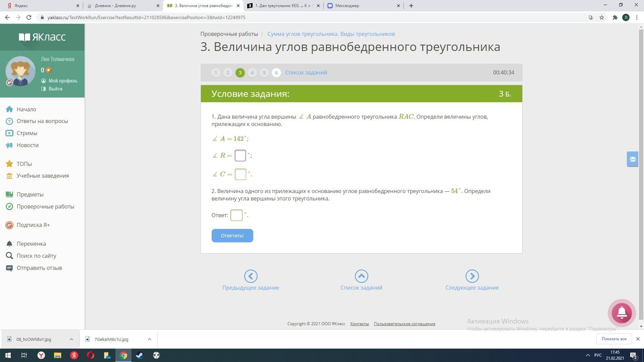Open the envelope message side tab
Viewport: 644px width, 362px height.
(x=632, y=159)
